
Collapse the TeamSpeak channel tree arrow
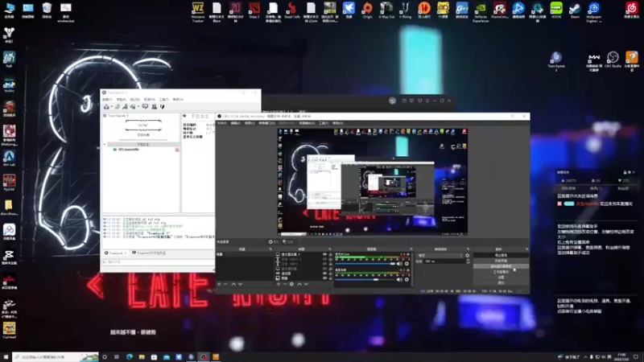pyautogui.click(x=105, y=145)
